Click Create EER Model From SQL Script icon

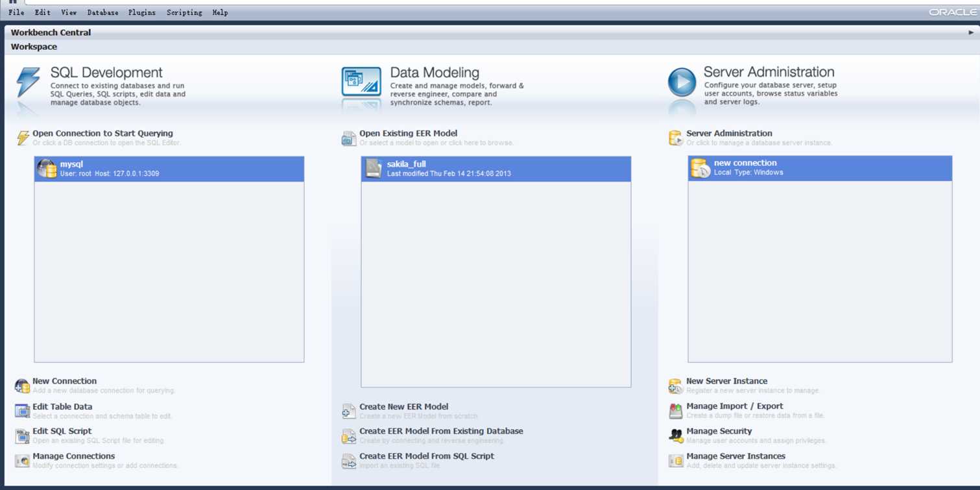(348, 461)
